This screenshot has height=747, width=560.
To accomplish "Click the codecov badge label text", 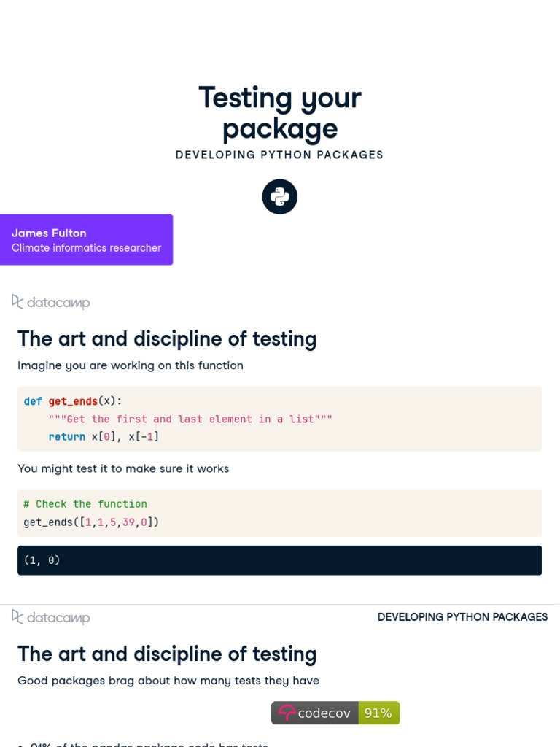I will point(324,713).
